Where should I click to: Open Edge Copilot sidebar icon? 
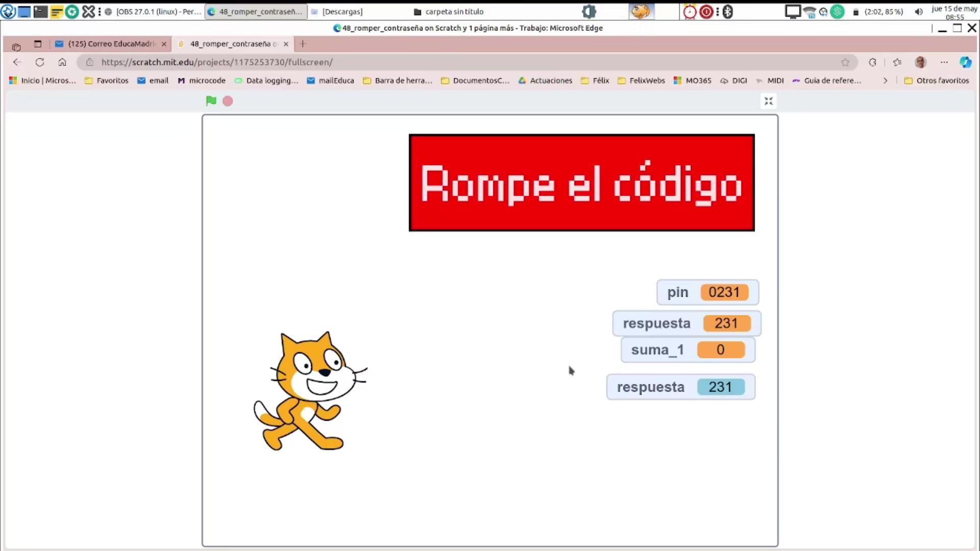point(965,62)
